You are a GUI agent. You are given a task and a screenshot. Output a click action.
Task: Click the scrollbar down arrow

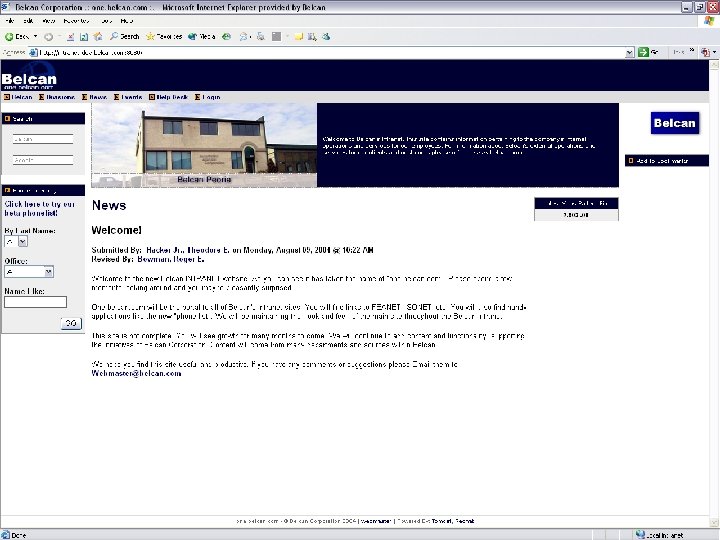[x=714, y=523]
